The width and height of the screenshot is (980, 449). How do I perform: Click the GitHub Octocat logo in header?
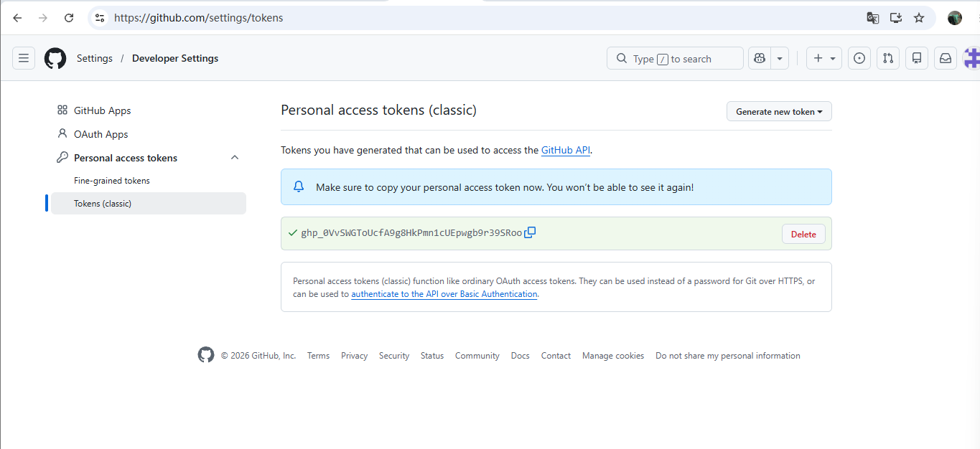(x=55, y=58)
